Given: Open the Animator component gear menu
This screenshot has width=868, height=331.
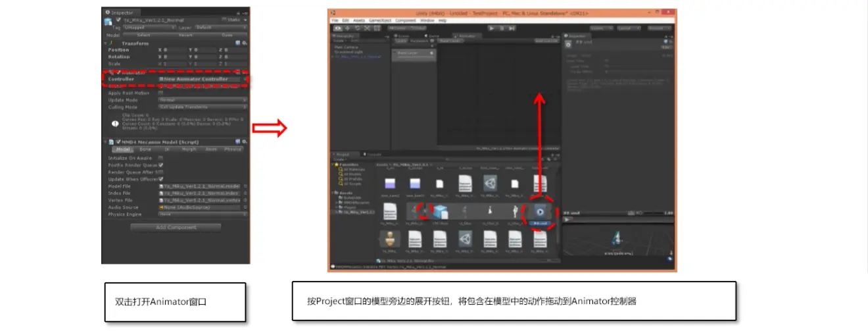Looking at the screenshot, I should click(x=245, y=72).
